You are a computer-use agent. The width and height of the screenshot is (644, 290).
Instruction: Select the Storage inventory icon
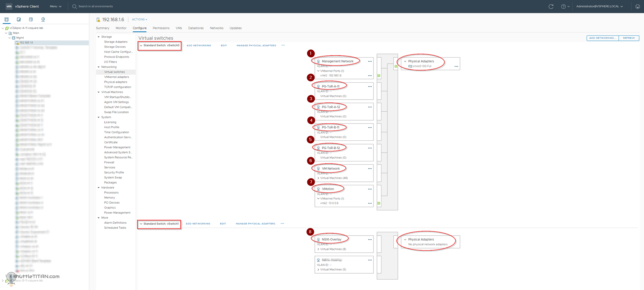31,19
